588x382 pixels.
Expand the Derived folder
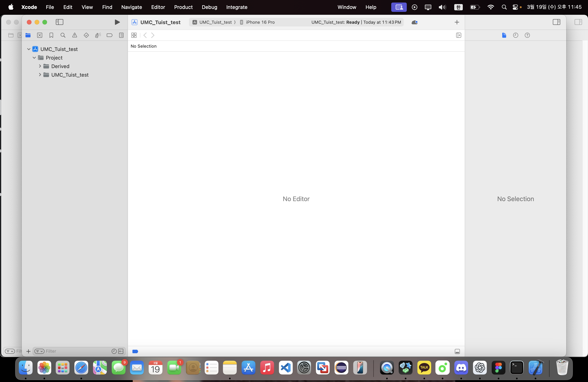[40, 66]
